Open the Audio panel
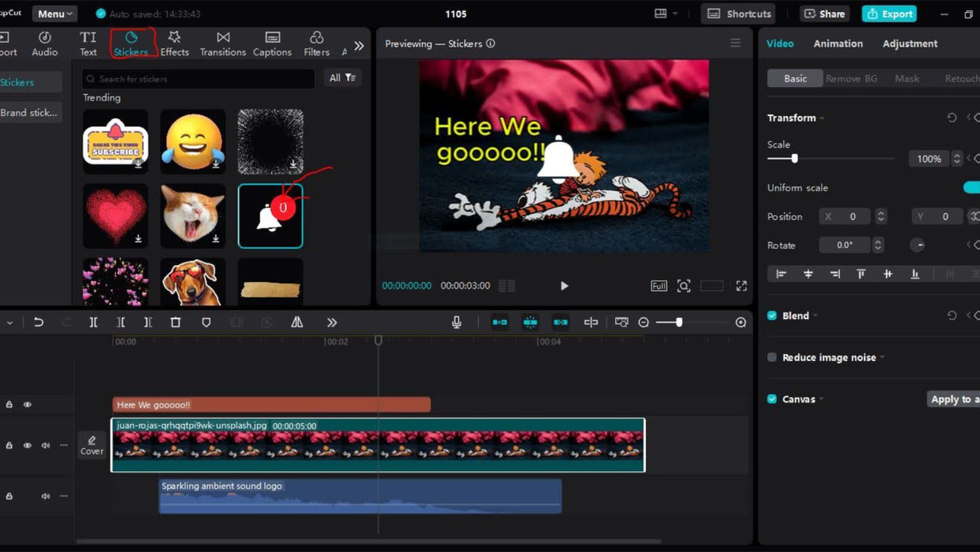Screen dimensions: 980x552 [45, 44]
